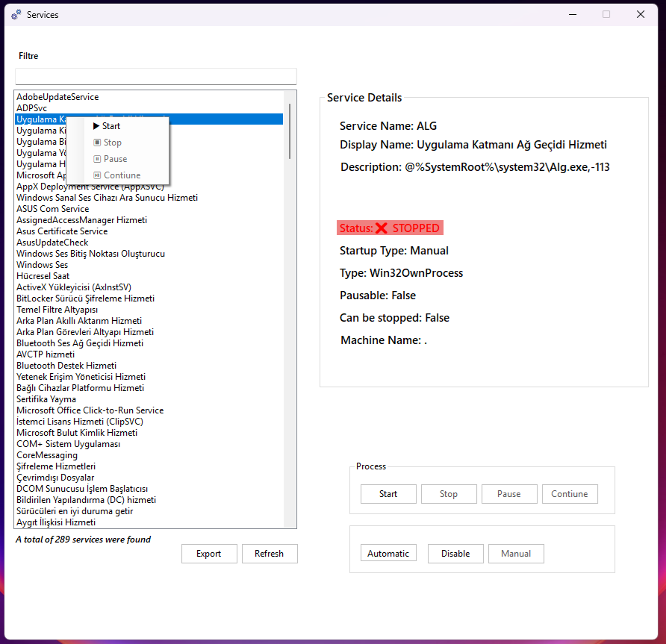Select AssignedAccessManager Hizmeti
The height and width of the screenshot is (644, 666).
[x=149, y=220]
